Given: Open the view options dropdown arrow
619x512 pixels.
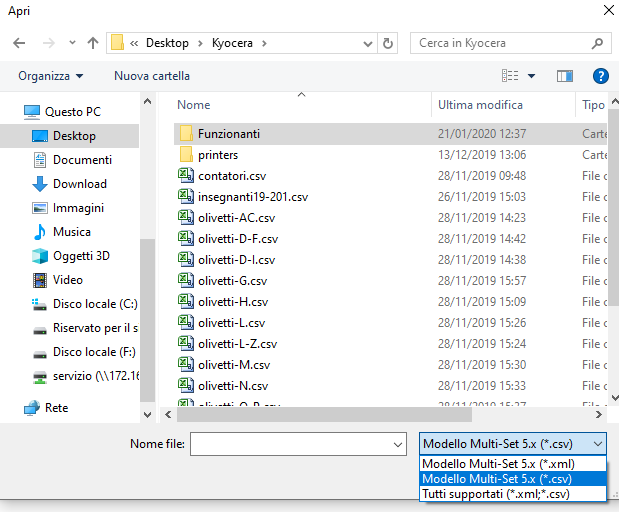Looking at the screenshot, I should 531,76.
